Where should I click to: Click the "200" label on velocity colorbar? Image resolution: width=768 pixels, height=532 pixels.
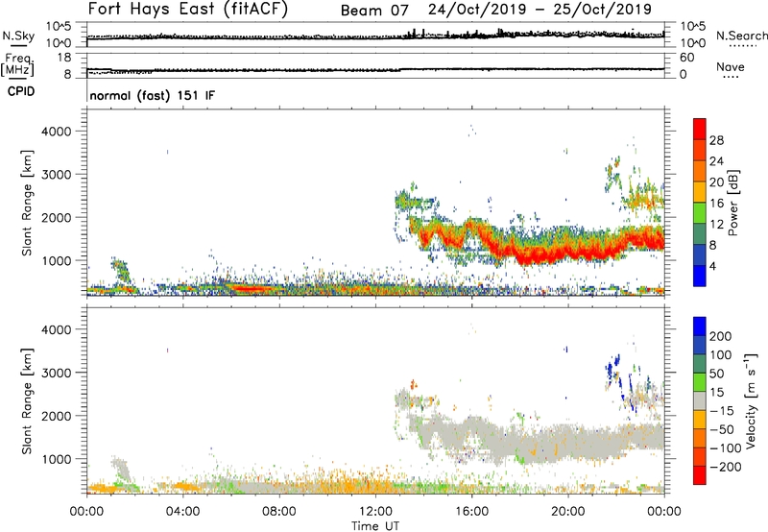click(721, 336)
